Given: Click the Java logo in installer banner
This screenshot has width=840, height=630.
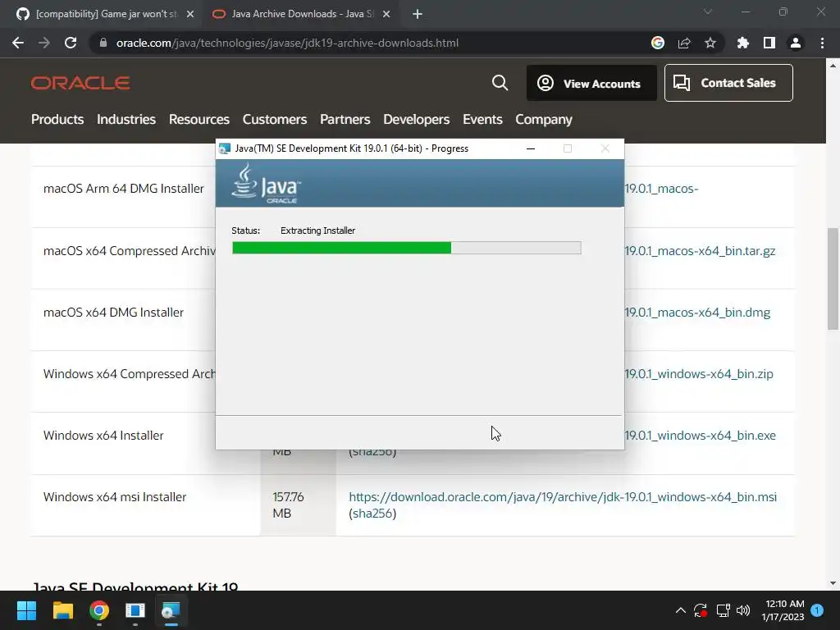Looking at the screenshot, I should pos(267,183).
